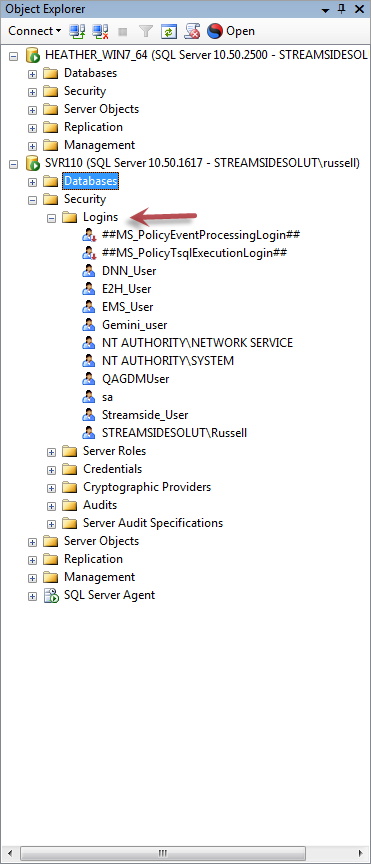Close the Object Explorer panel
This screenshot has height=864, width=371.
[359, 9]
